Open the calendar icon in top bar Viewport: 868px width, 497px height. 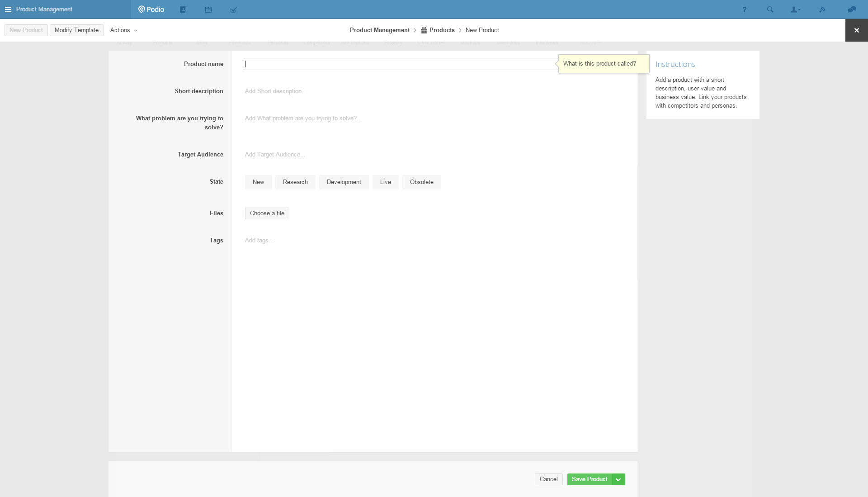click(x=208, y=9)
